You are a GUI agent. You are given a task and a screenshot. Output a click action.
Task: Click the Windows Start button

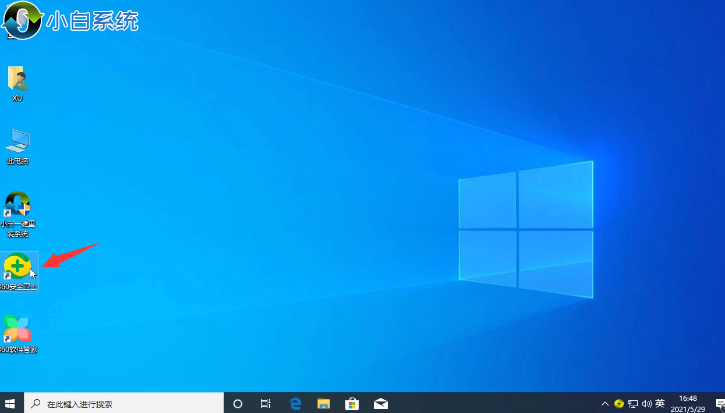(x=11, y=403)
